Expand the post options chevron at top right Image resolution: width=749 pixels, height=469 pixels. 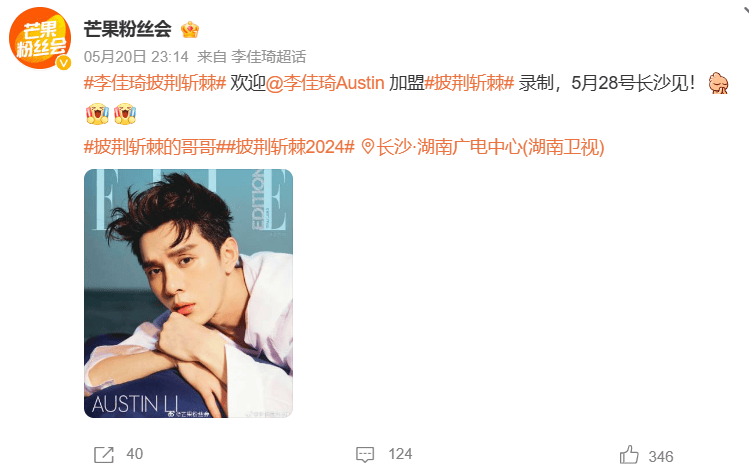(x=744, y=11)
